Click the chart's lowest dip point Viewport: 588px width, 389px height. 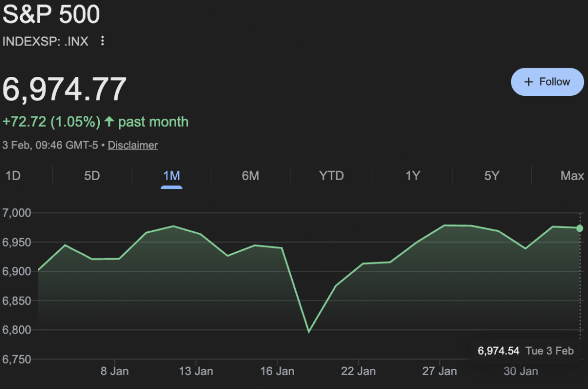coord(309,332)
